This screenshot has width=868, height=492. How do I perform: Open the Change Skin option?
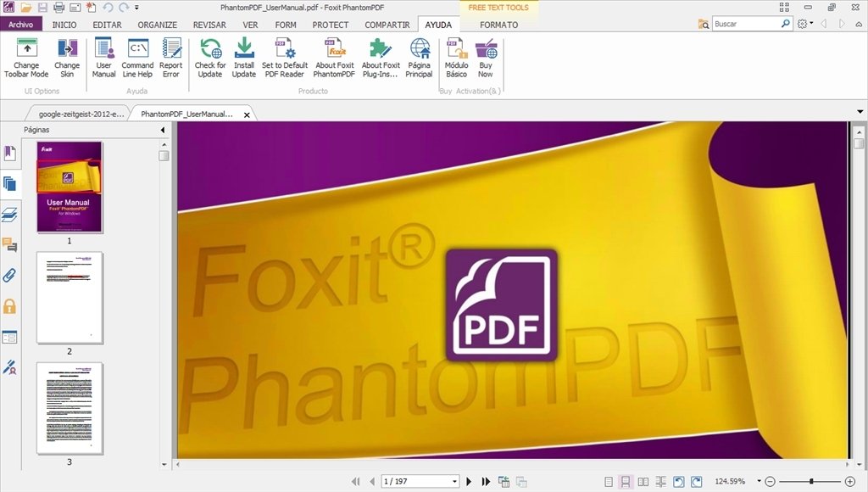[67, 58]
